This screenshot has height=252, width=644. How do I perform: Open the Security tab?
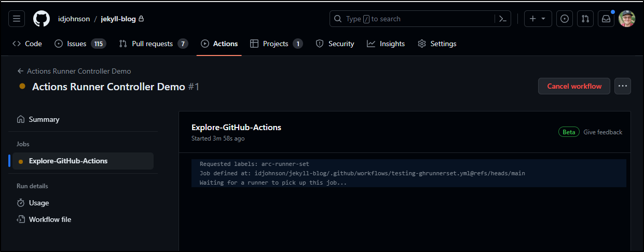click(335, 44)
